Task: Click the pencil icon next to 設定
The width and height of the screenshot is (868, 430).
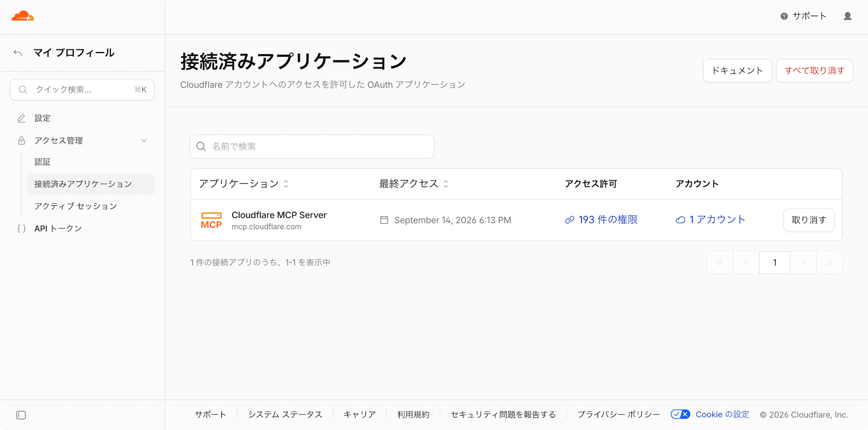Action: pos(21,118)
